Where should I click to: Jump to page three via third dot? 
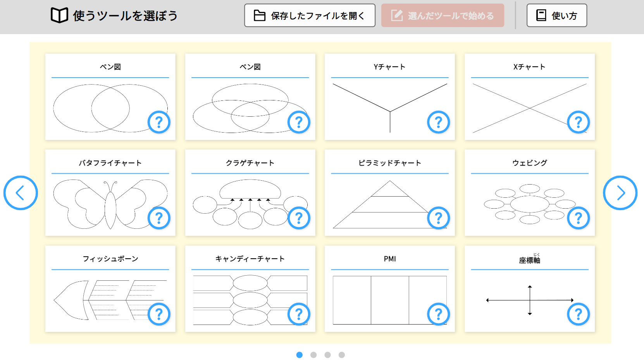[327, 355]
